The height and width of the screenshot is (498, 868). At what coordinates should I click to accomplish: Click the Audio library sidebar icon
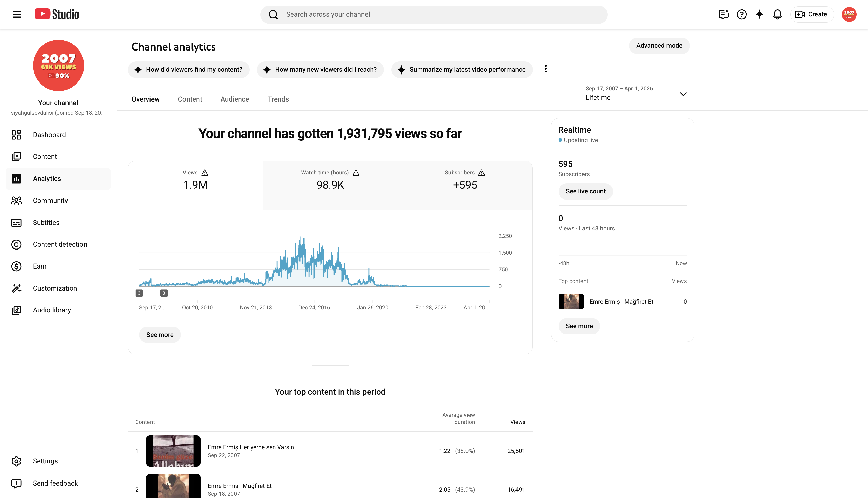point(16,310)
